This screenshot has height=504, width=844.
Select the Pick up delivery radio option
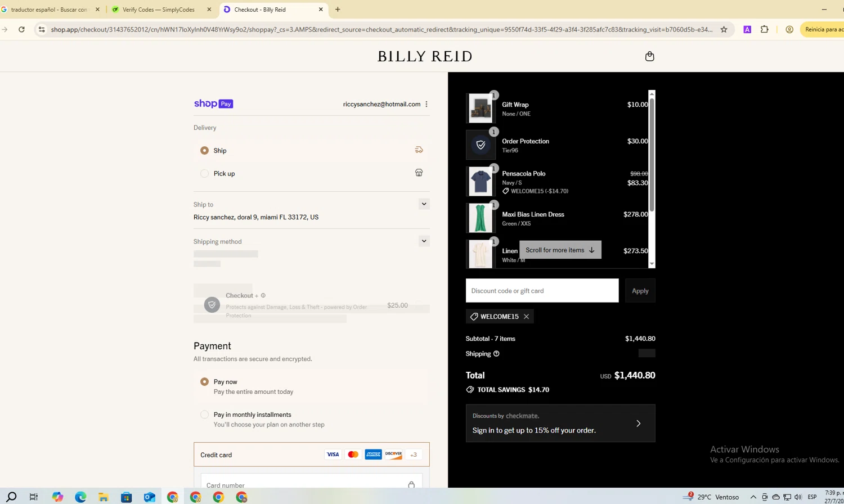click(204, 173)
